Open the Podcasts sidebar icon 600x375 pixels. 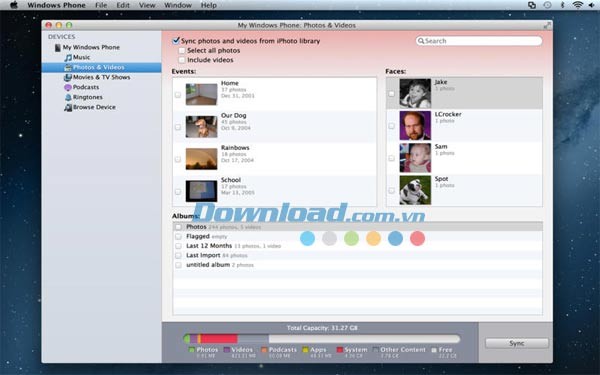pos(68,87)
